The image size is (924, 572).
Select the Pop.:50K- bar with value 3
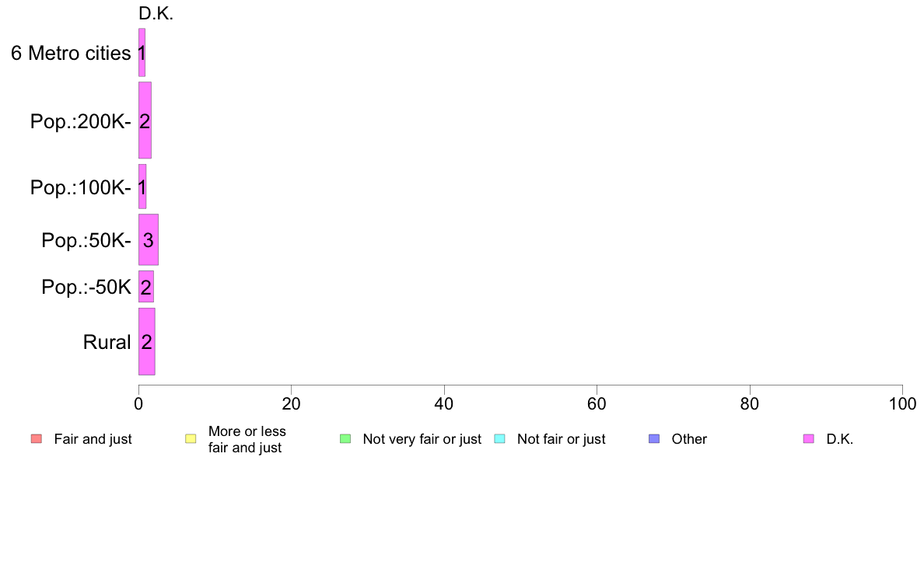pyautogui.click(x=149, y=239)
